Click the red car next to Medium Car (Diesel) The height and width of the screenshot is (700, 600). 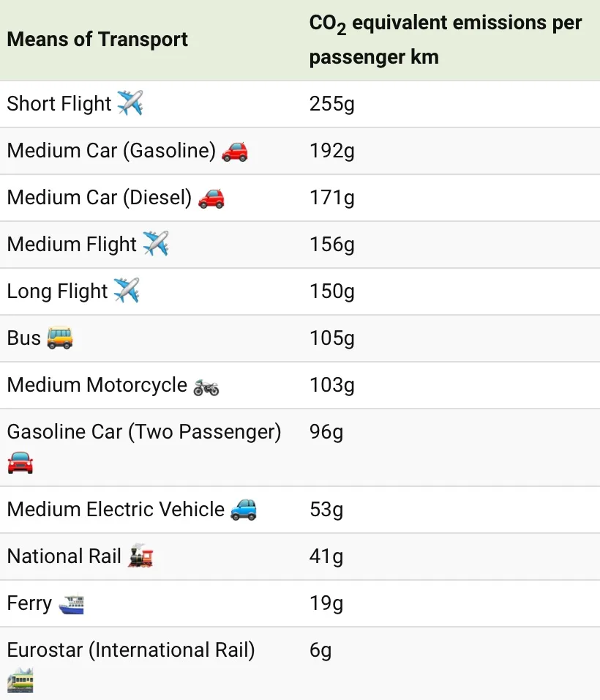(x=211, y=198)
